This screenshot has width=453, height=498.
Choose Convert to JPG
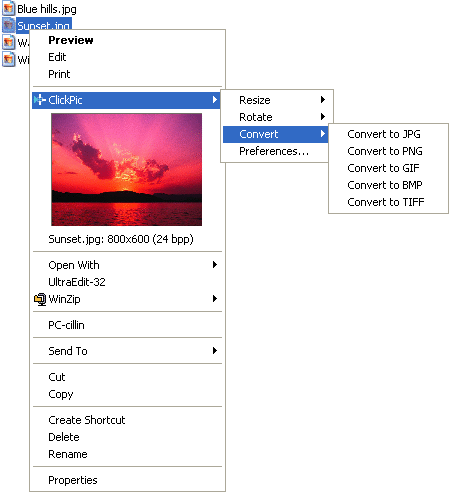[388, 134]
